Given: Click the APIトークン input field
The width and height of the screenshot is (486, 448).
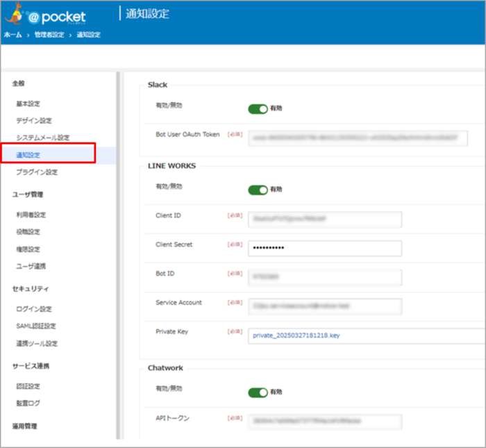Looking at the screenshot, I should (325, 422).
